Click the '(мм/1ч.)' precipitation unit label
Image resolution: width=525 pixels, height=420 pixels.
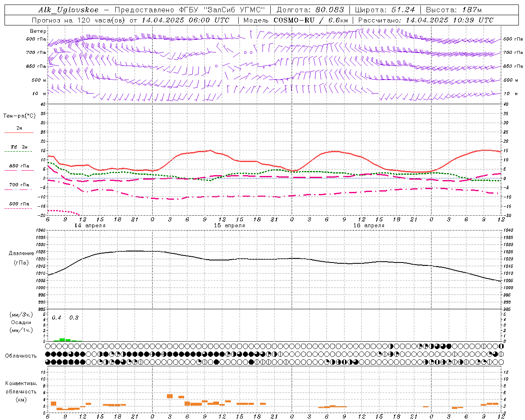coord(21,330)
